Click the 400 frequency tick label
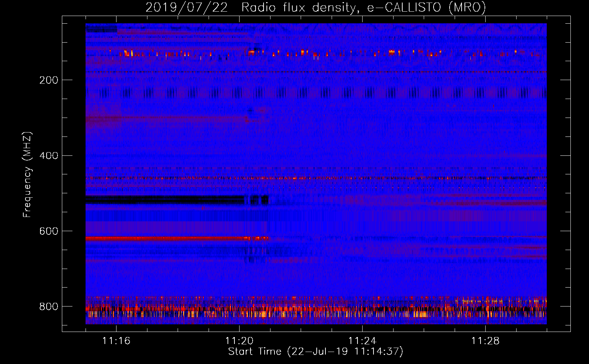589x364 pixels. click(x=49, y=156)
